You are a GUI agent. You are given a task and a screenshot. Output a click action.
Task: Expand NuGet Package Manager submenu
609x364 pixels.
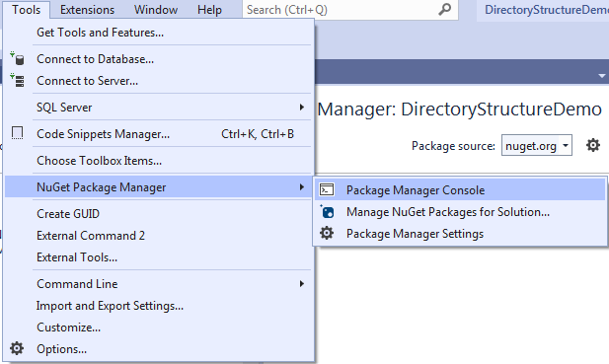(x=159, y=187)
